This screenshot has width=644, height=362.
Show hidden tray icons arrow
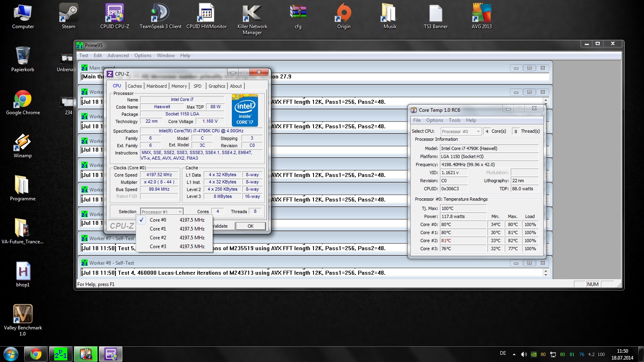point(514,354)
